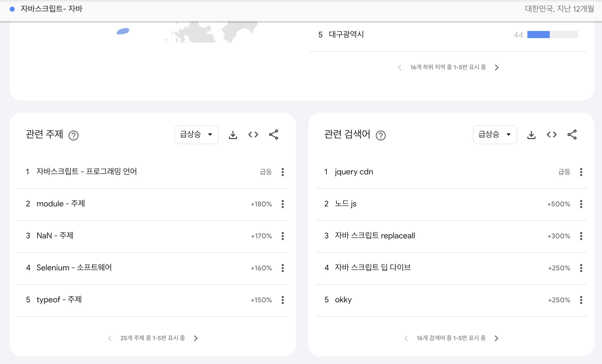Go to next page of related topics
Viewport: 602px width, 364px height.
196,338
